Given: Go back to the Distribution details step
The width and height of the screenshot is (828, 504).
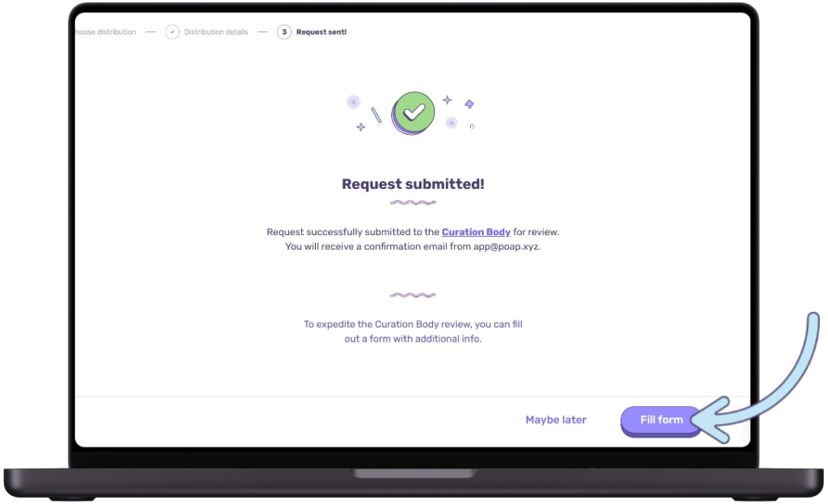Looking at the screenshot, I should 216,32.
